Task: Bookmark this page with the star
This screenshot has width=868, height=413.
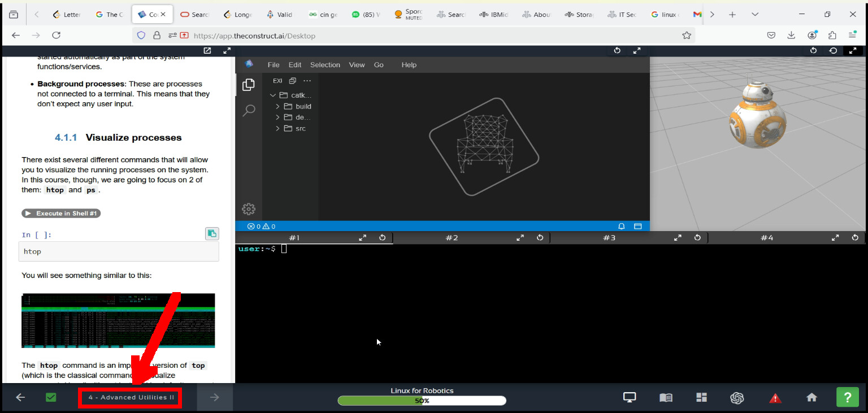Action: 687,35
